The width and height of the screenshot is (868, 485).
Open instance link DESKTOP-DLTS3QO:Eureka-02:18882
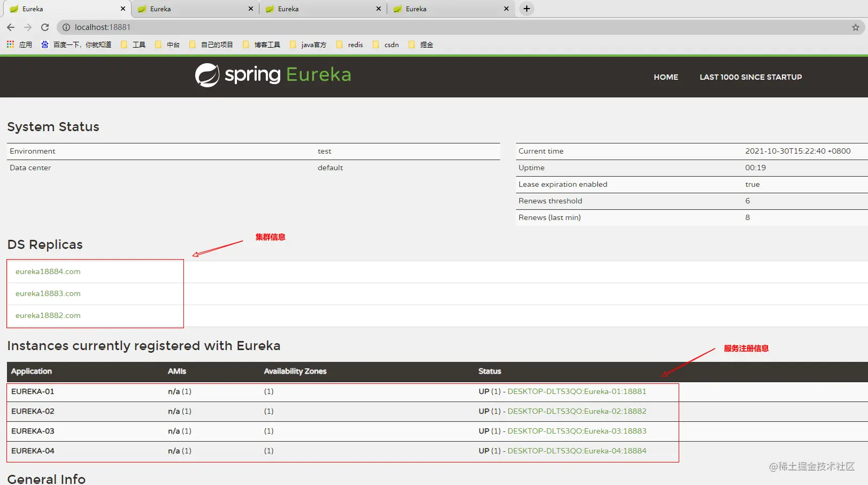tap(577, 411)
